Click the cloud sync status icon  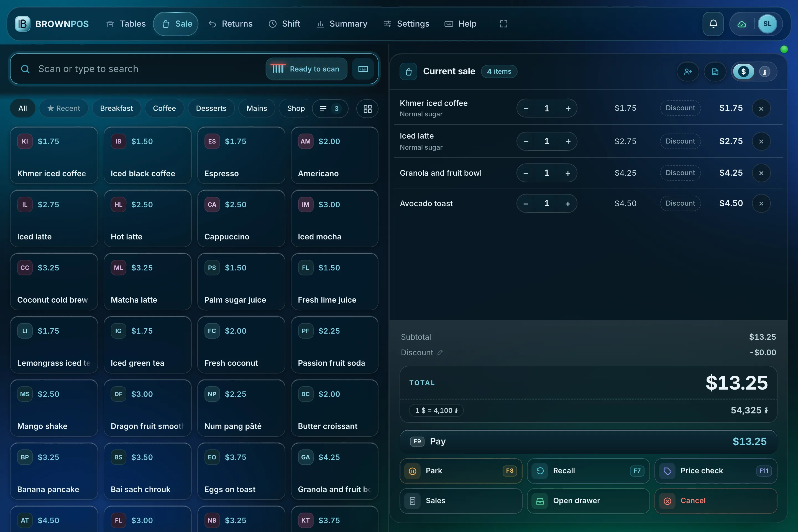point(742,24)
